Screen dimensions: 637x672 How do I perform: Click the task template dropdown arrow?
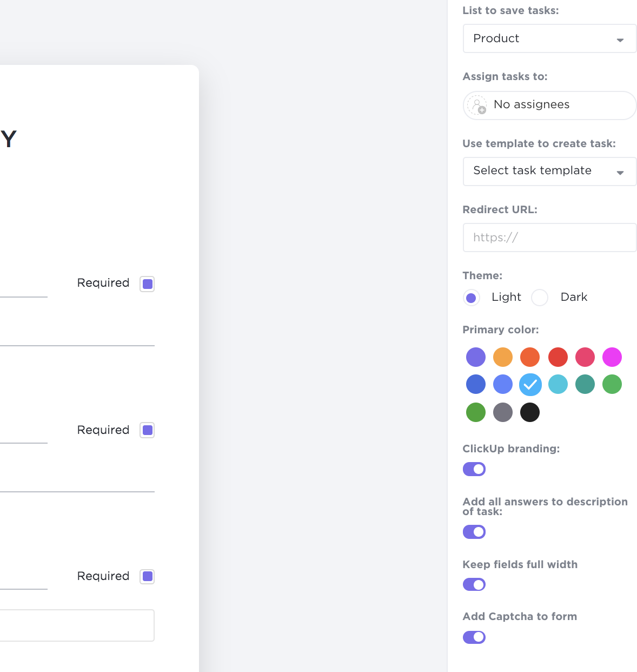(x=620, y=173)
